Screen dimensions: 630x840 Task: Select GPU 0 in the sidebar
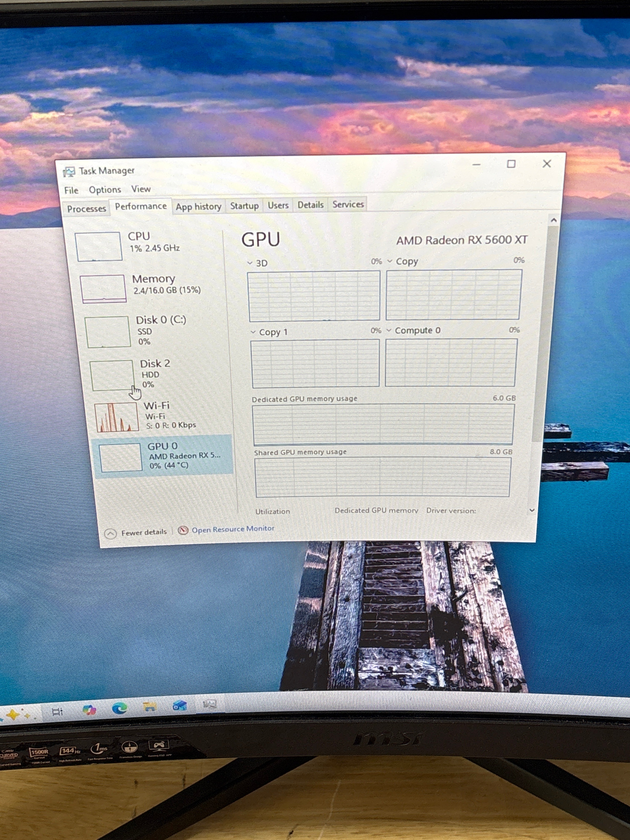click(162, 456)
